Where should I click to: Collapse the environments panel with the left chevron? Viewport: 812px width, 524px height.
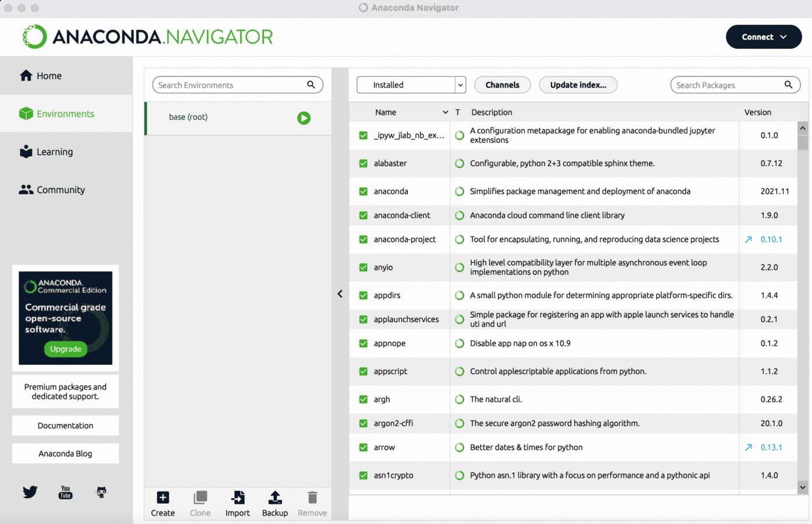click(x=340, y=294)
